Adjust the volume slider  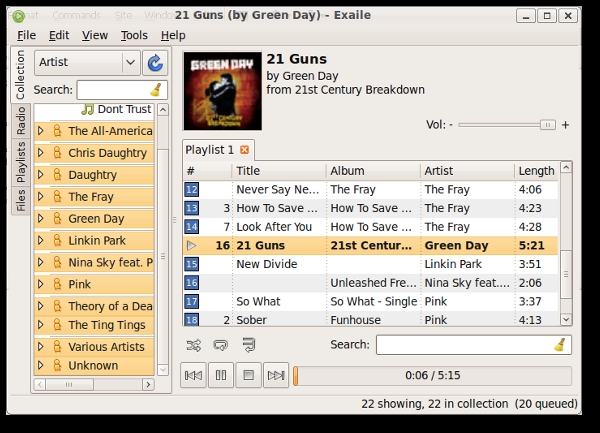coord(546,125)
